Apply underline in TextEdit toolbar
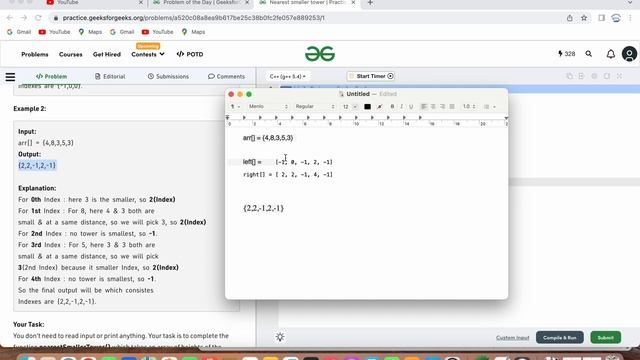The image size is (640, 360). tap(411, 107)
